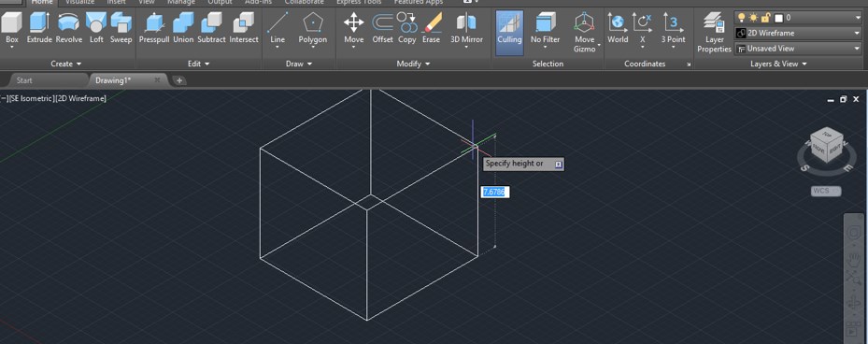This screenshot has width=868, height=344.
Task: Click the Union solid command
Action: pos(183,28)
